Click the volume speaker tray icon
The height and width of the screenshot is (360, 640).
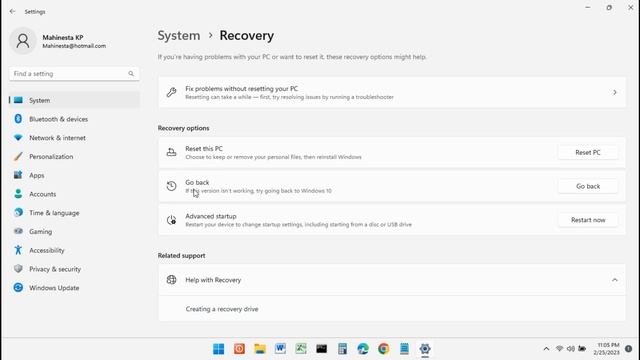(571, 349)
